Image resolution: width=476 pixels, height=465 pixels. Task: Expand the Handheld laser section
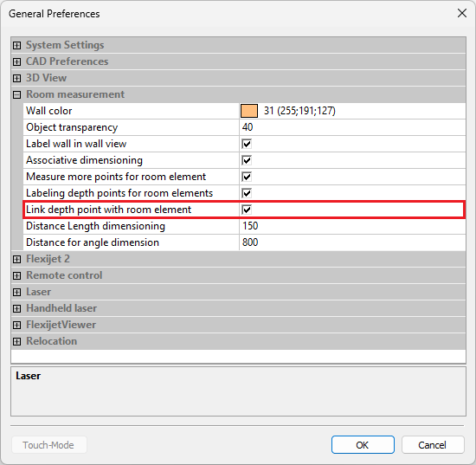click(x=17, y=309)
